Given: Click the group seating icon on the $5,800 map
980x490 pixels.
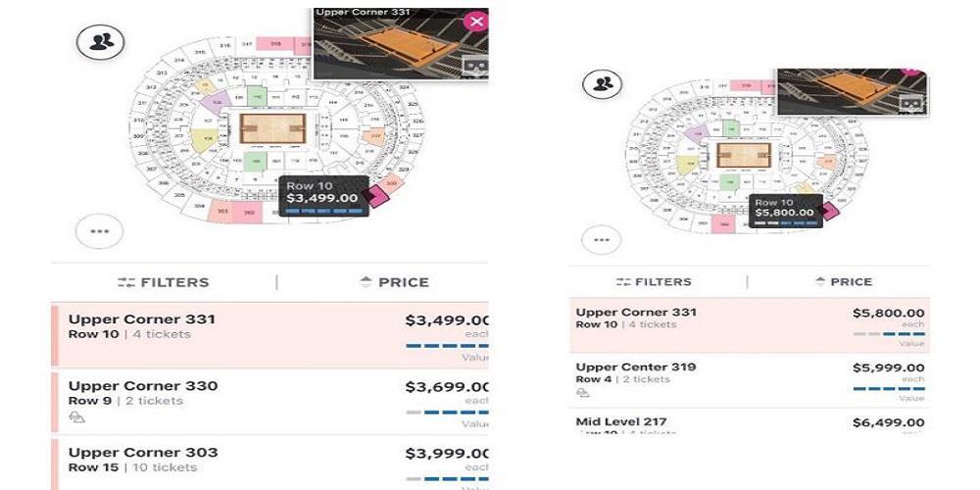Looking at the screenshot, I should [603, 83].
